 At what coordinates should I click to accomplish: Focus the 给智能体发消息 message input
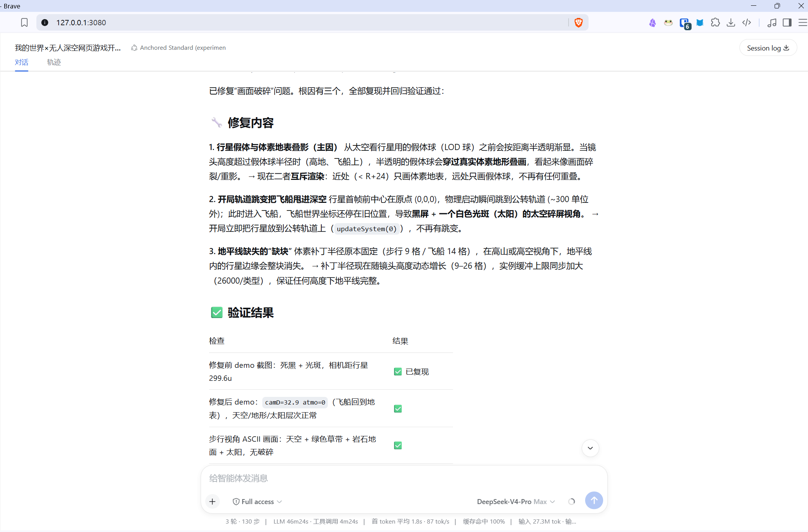point(404,478)
